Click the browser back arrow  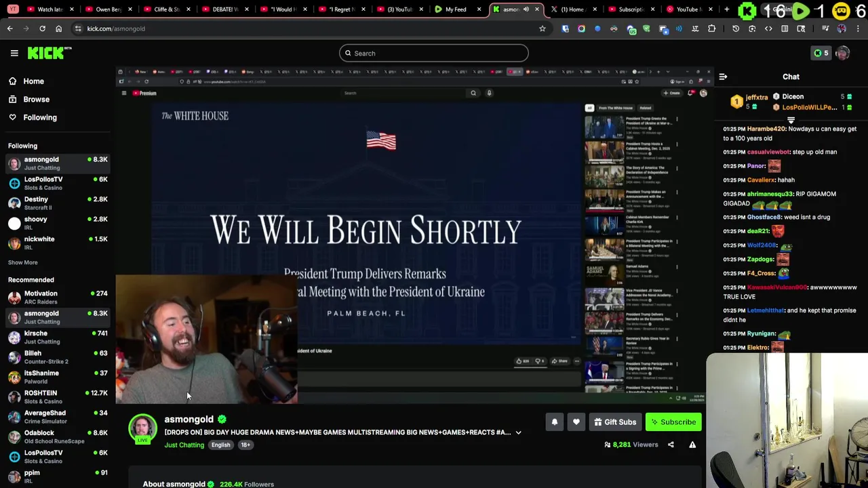click(x=9, y=28)
